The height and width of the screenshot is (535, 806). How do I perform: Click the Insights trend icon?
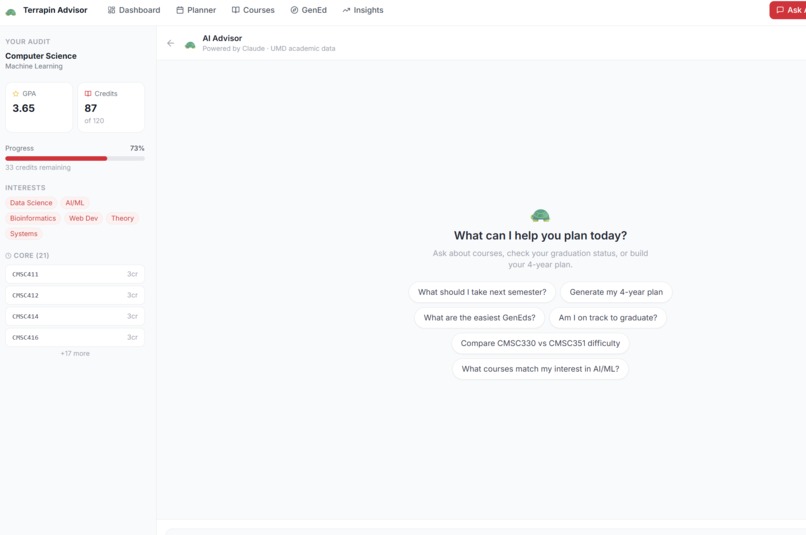pyautogui.click(x=346, y=10)
